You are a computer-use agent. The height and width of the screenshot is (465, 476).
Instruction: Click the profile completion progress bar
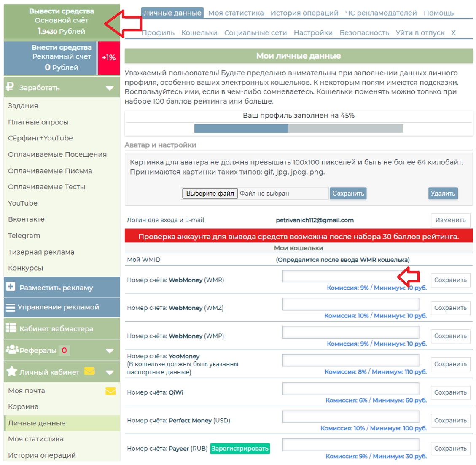(299, 129)
